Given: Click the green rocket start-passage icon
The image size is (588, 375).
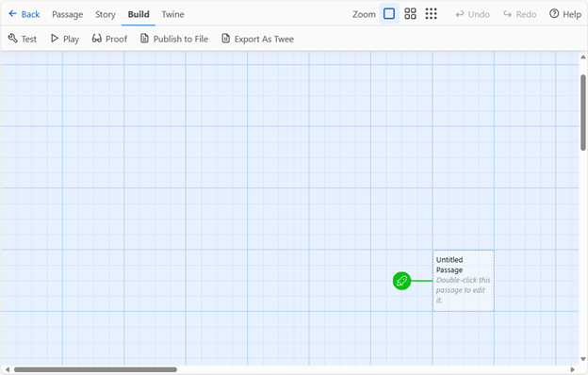Looking at the screenshot, I should coord(401,281).
